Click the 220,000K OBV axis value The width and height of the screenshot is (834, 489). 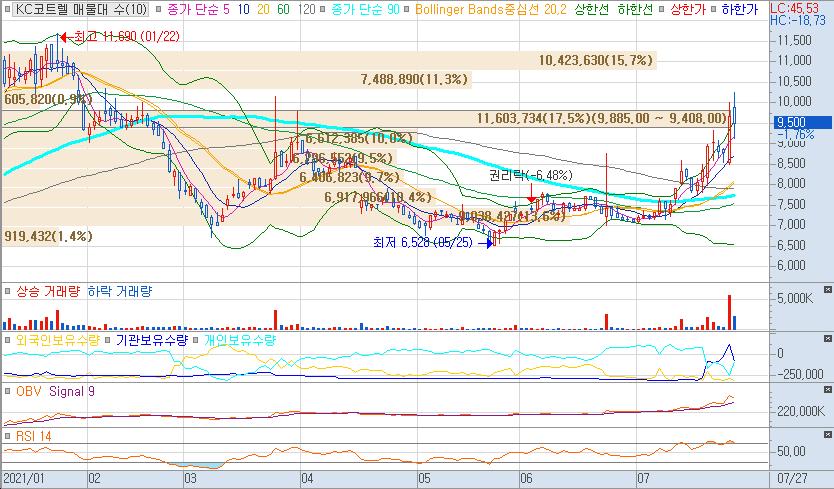[800, 411]
